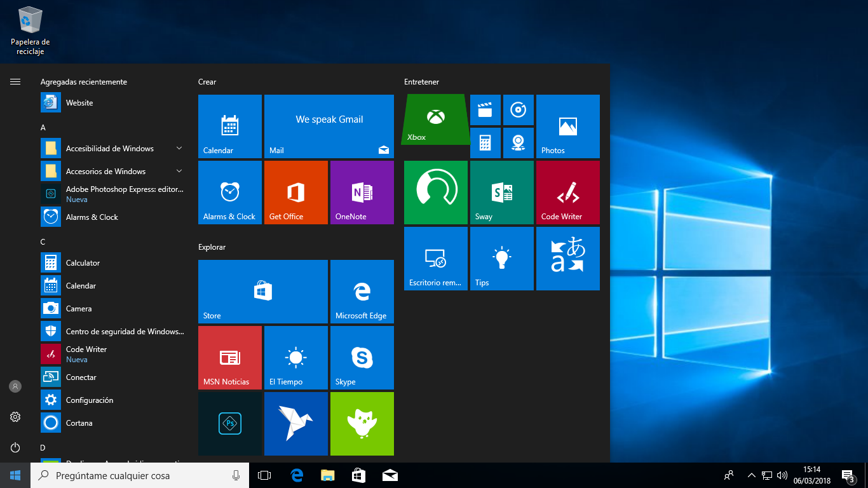Open the small Calculator tile in Entretener
Screen dimensions: 868x488
point(485,143)
